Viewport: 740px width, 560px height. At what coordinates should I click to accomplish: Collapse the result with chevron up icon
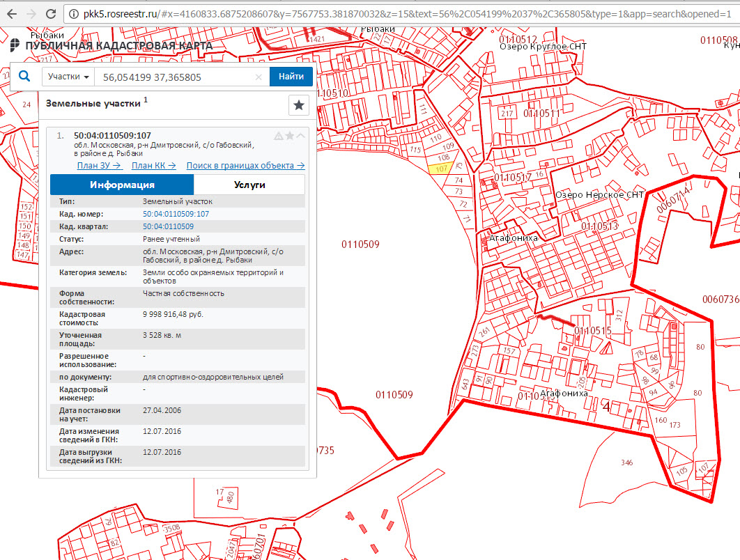[300, 136]
